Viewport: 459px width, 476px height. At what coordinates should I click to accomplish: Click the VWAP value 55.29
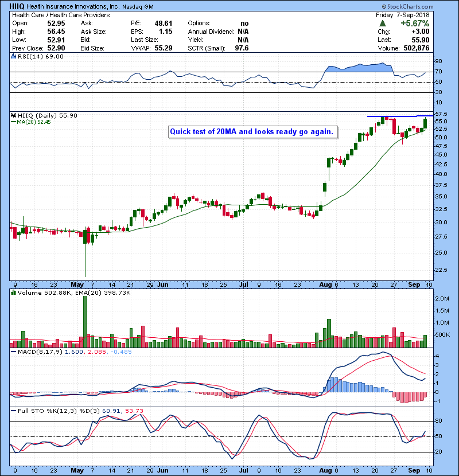coord(164,48)
